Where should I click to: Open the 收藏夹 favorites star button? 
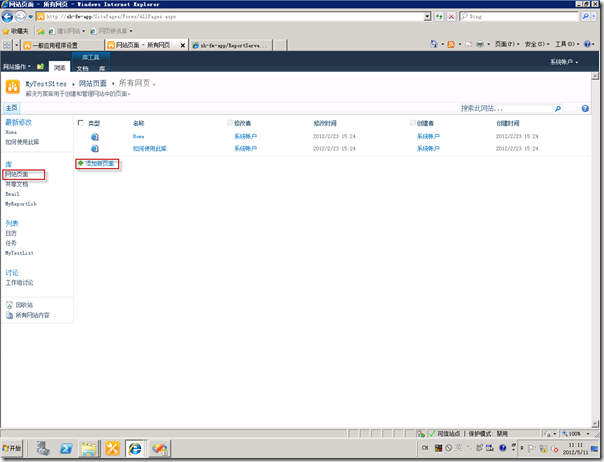[15, 31]
